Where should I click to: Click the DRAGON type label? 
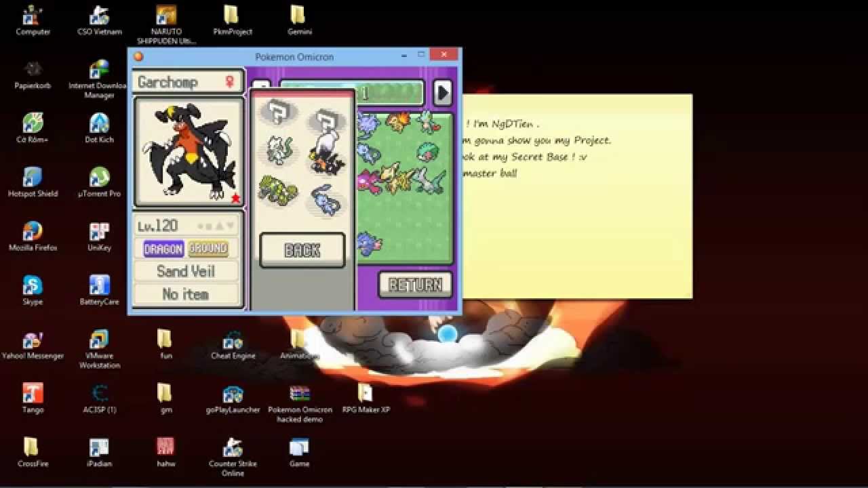pyautogui.click(x=163, y=248)
